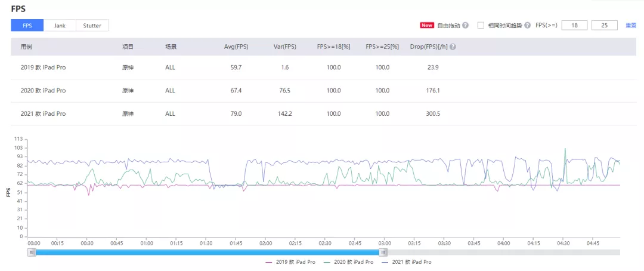The height and width of the screenshot is (271, 644).
Task: Click the 03:00 time axis label
Action: tap(385, 244)
